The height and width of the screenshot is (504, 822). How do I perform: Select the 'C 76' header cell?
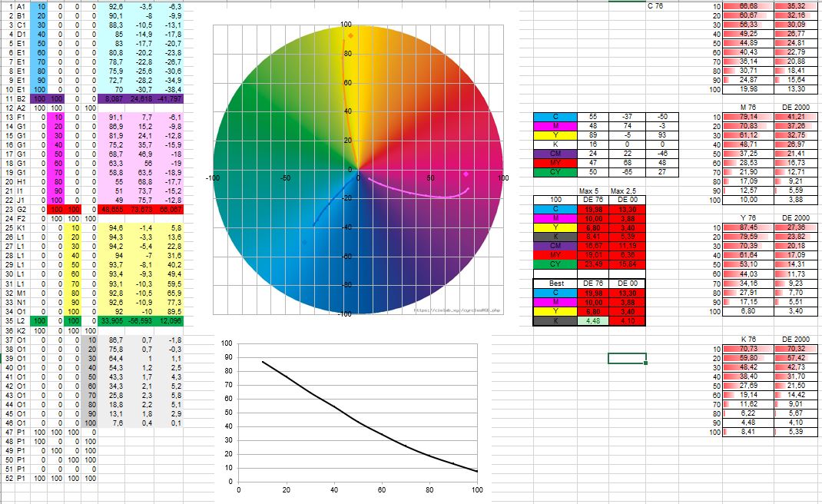tap(661, 6)
